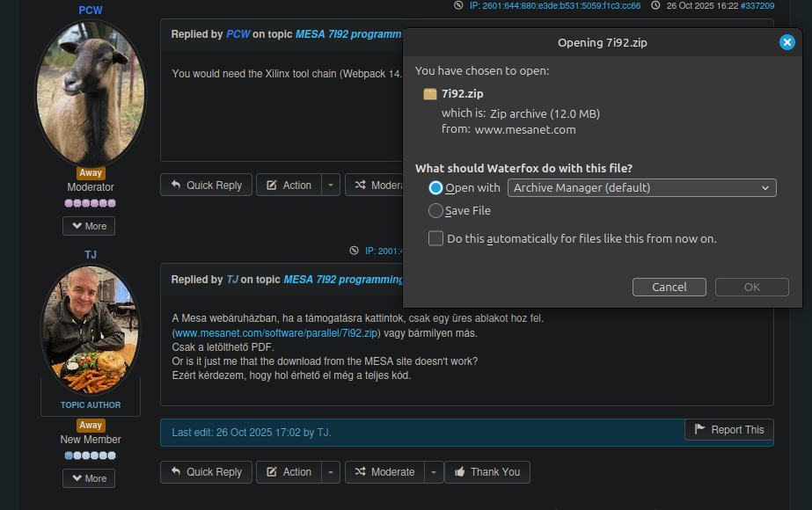Enable 'Do this automatically' checkbox
Viewport: 812px width, 510px height.
tap(435, 238)
